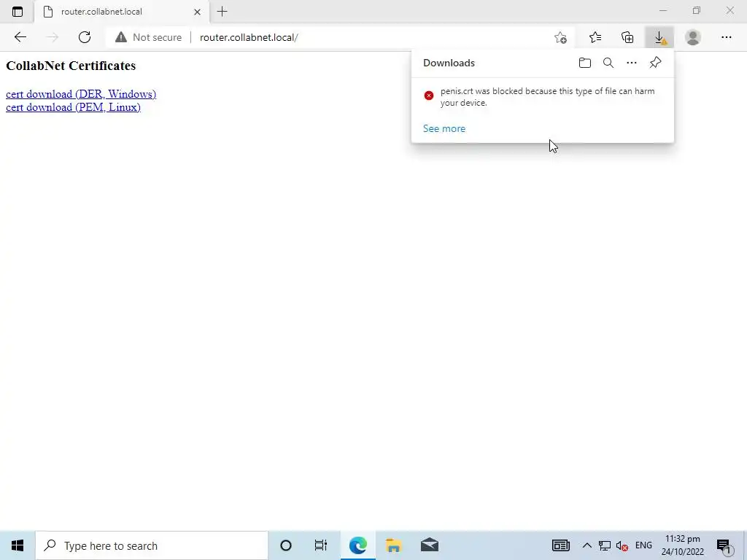747x560 pixels.
Task: Open More options in Downloads panel
Action: click(631, 63)
